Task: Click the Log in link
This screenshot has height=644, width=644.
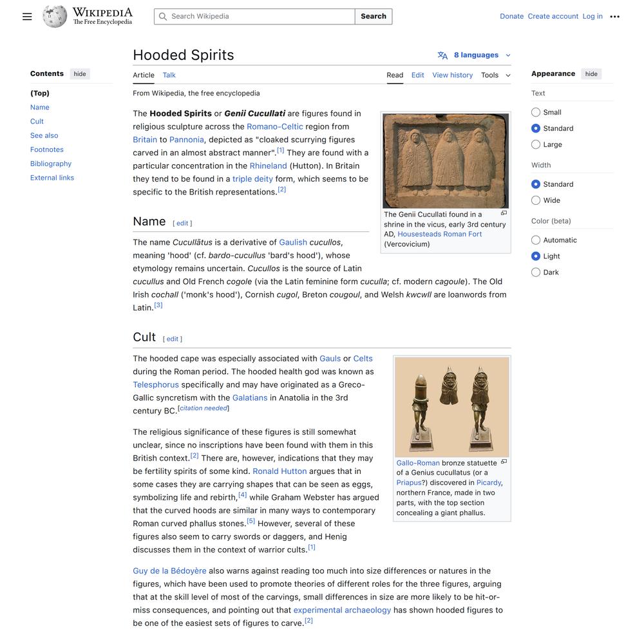Action: [592, 17]
